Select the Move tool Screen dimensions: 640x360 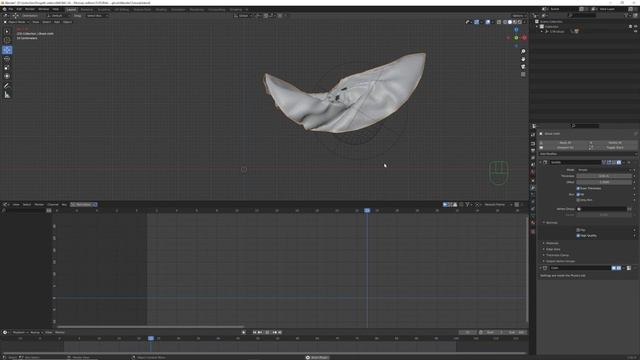click(7, 50)
